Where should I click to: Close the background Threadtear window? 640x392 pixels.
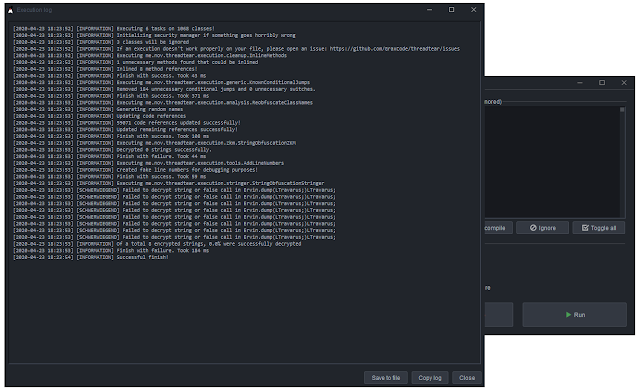pos(624,82)
